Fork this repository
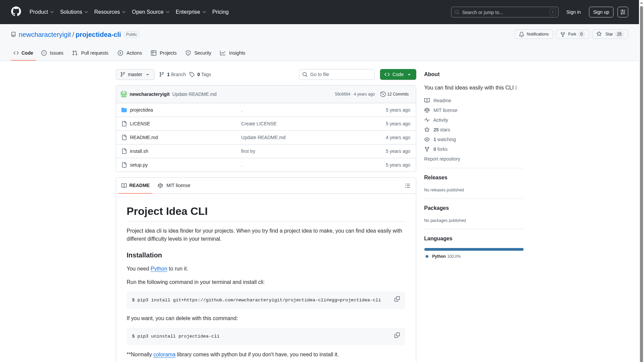Viewport: 644px width, 362px height. [x=572, y=34]
